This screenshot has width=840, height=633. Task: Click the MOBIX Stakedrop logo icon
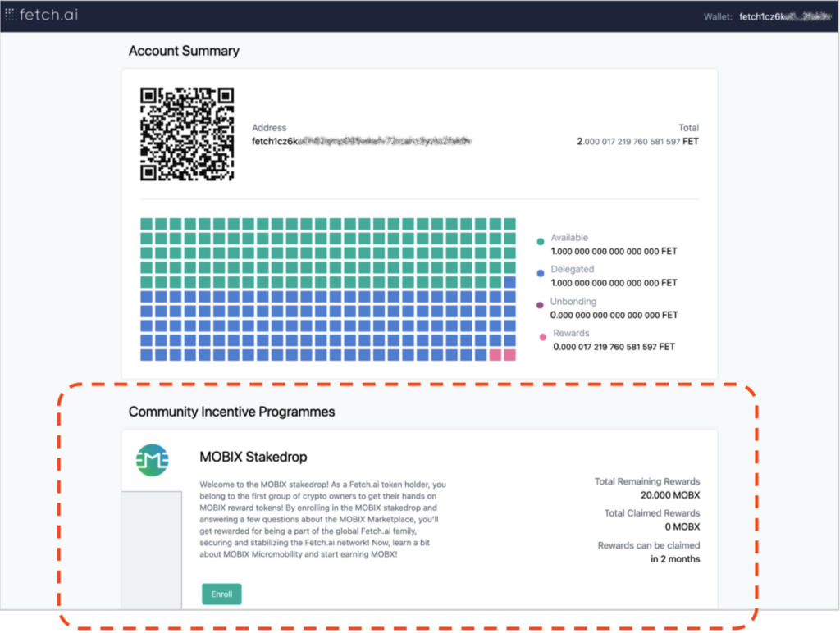152,460
